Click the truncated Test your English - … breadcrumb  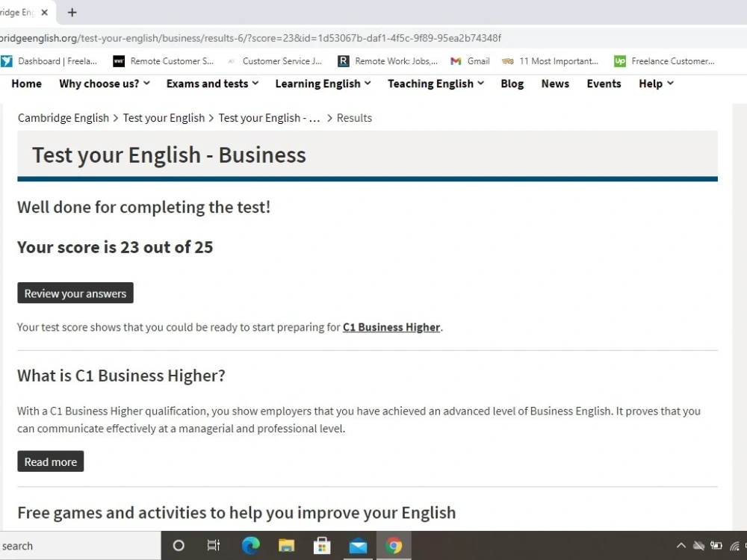(269, 118)
